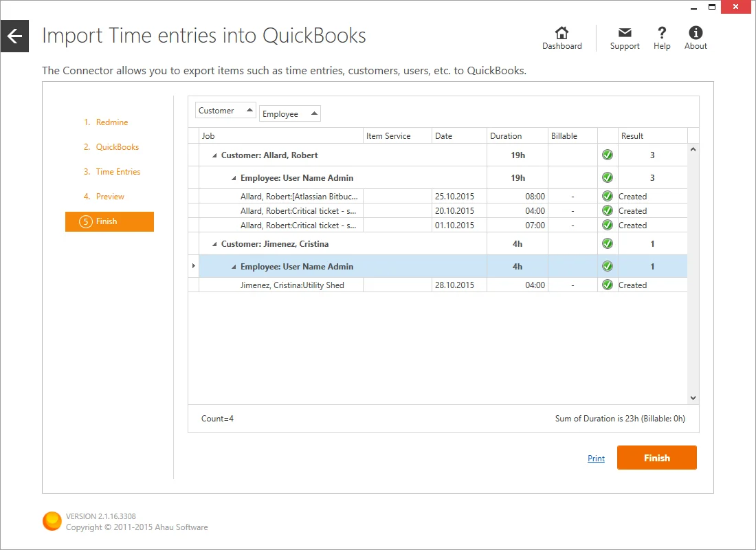
Task: Click Employee grouping sort chip
Action: [290, 114]
